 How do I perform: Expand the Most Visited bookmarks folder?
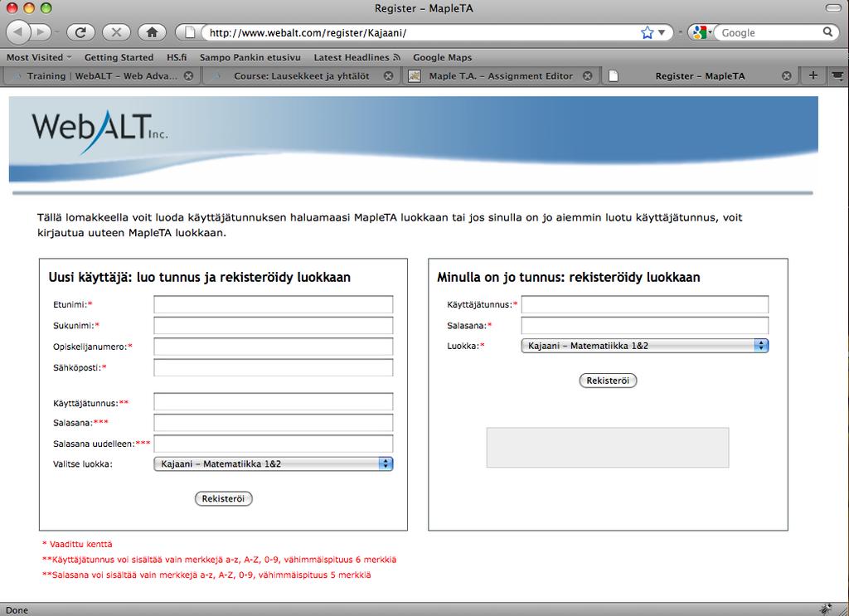(x=39, y=57)
